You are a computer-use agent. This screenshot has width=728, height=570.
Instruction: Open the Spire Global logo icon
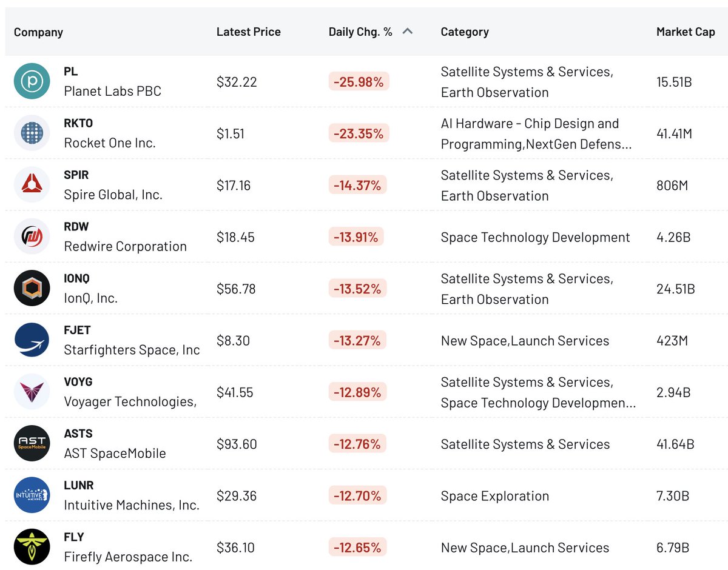pyautogui.click(x=32, y=185)
